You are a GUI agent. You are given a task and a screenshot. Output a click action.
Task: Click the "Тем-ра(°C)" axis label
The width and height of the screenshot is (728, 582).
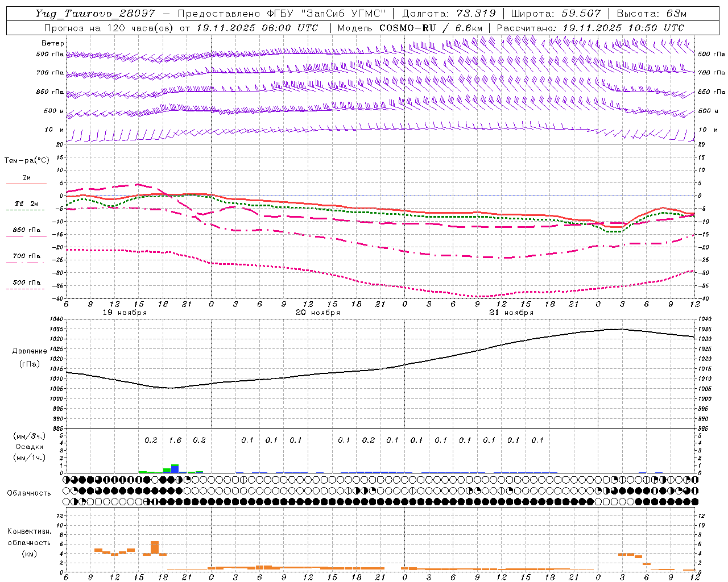pos(27,161)
